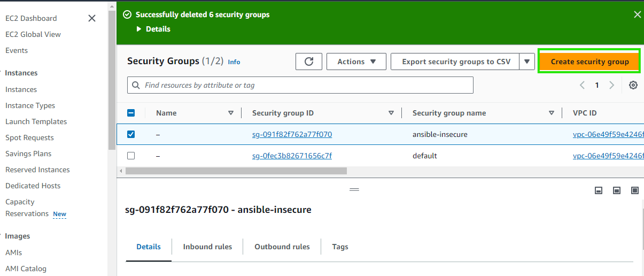Screen dimensions: 644x276
Task: Go to next page arrow
Action: (x=612, y=85)
